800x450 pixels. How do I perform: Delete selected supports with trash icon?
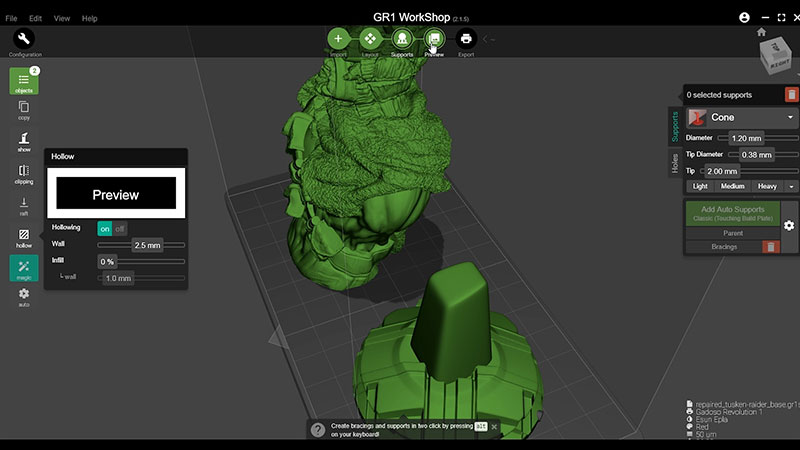point(791,95)
